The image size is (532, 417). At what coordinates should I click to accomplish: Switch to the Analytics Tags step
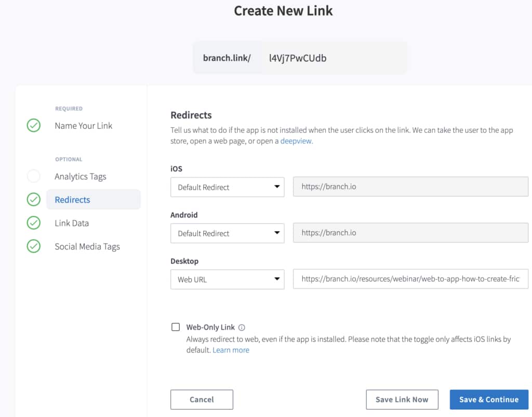click(x=80, y=176)
